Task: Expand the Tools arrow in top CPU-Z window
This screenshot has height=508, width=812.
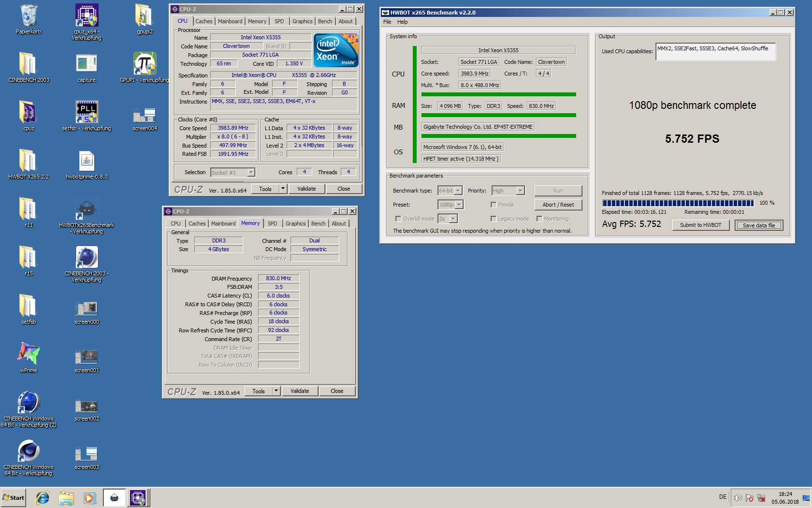Action: 283,189
